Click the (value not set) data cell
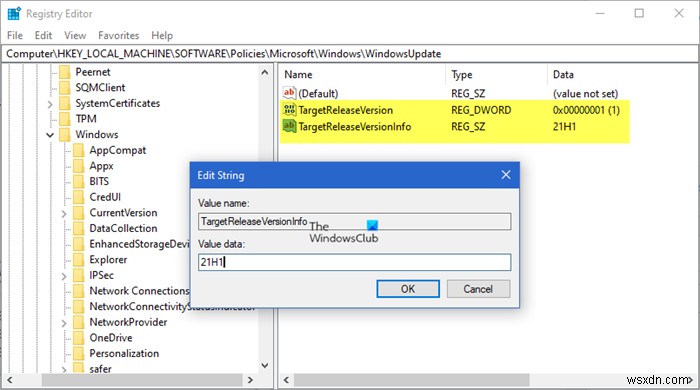Screen dimensions: 700x390 pyautogui.click(x=585, y=93)
